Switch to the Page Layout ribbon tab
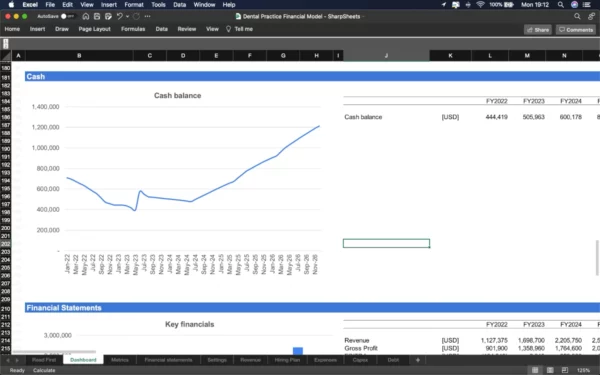Viewport: 600px width, 375px height. 95,29
